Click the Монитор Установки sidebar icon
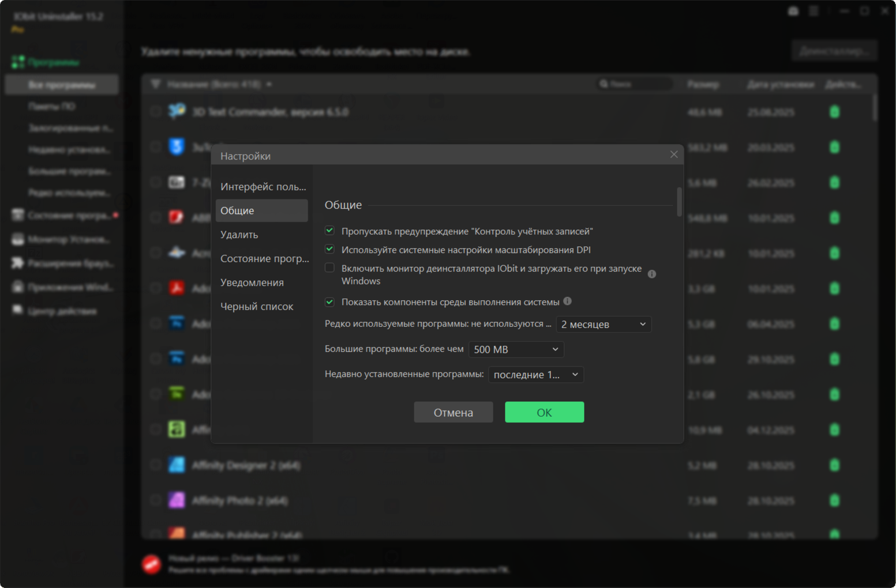896x588 pixels. [18, 239]
